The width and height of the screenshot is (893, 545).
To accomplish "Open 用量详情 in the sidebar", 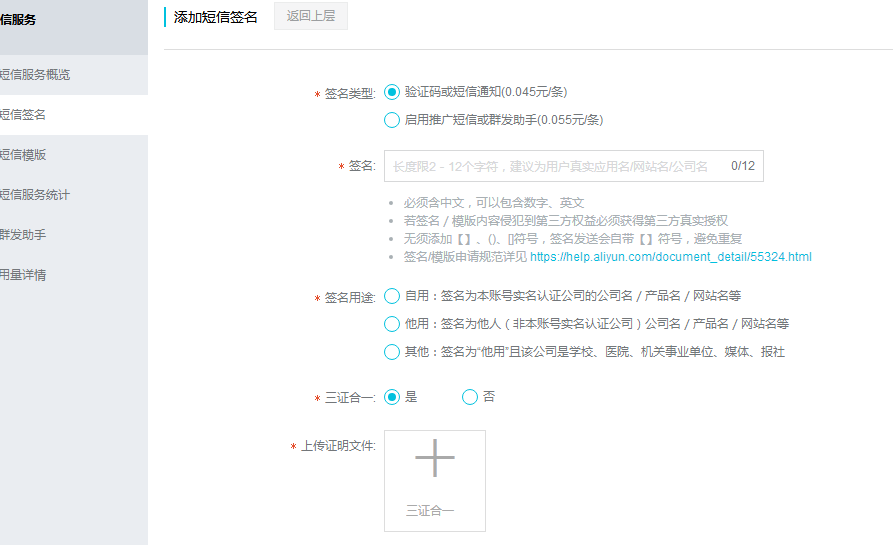I will 24,275.
